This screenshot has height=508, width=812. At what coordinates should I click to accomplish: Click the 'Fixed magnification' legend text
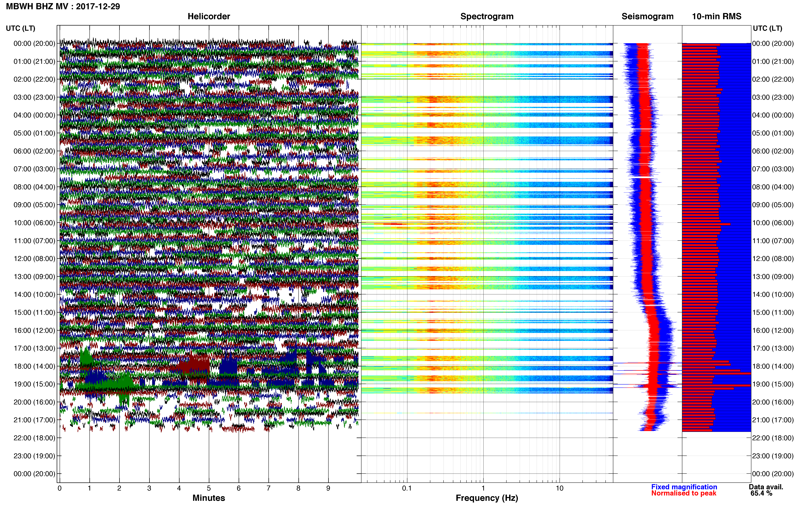click(684, 487)
